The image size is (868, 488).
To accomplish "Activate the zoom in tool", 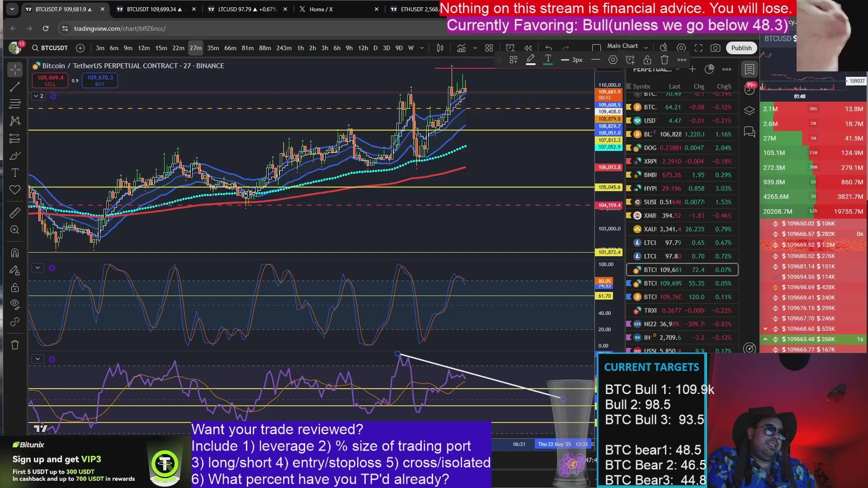I will click(15, 230).
